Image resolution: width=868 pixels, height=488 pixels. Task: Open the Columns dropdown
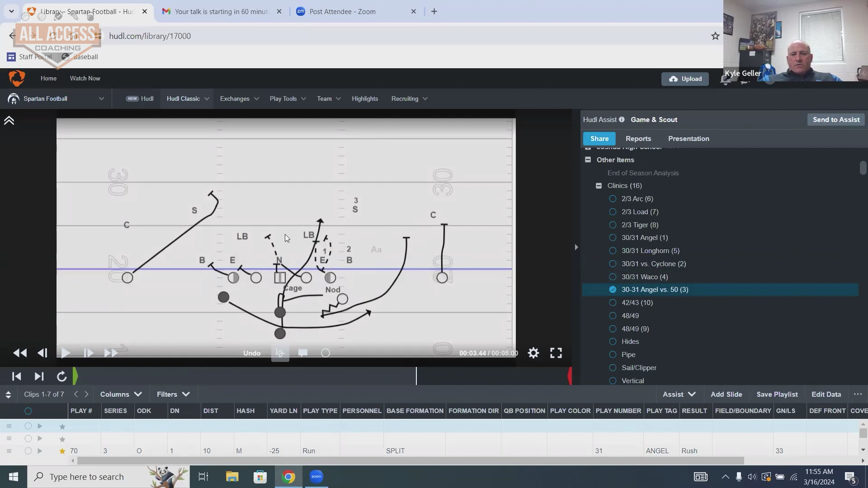(121, 394)
